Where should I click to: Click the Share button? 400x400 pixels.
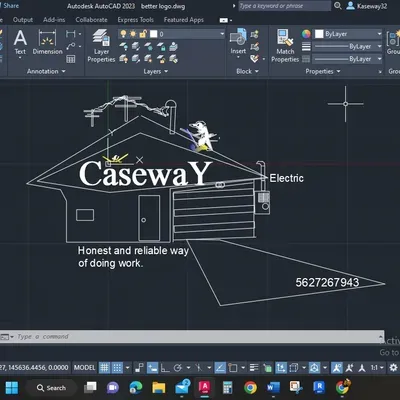point(10,6)
